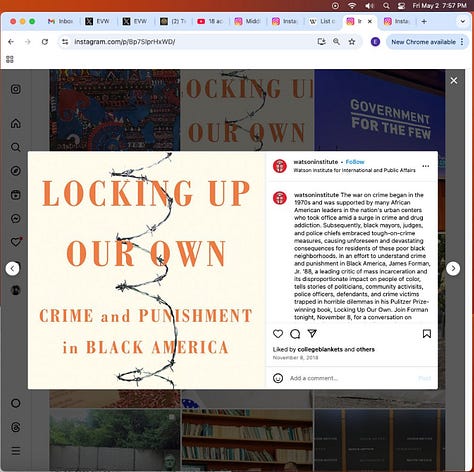This screenshot has width=474, height=472.
Task: Switch to first X EVW tab
Action: 98,21
